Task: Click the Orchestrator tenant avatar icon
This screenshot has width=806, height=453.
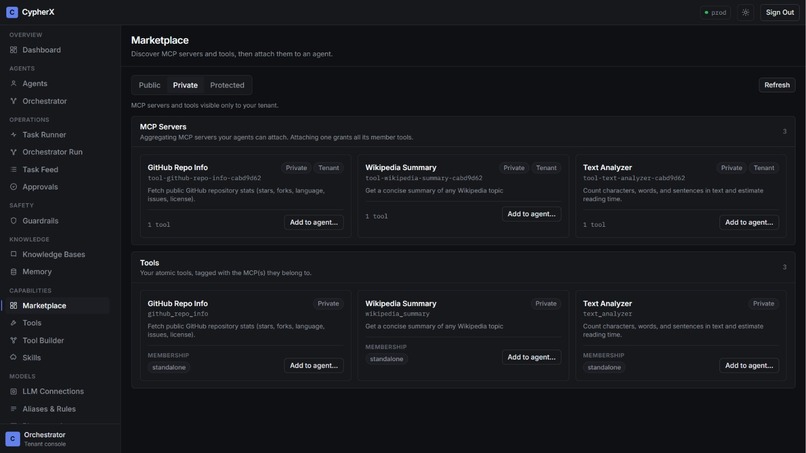Action: [12, 439]
